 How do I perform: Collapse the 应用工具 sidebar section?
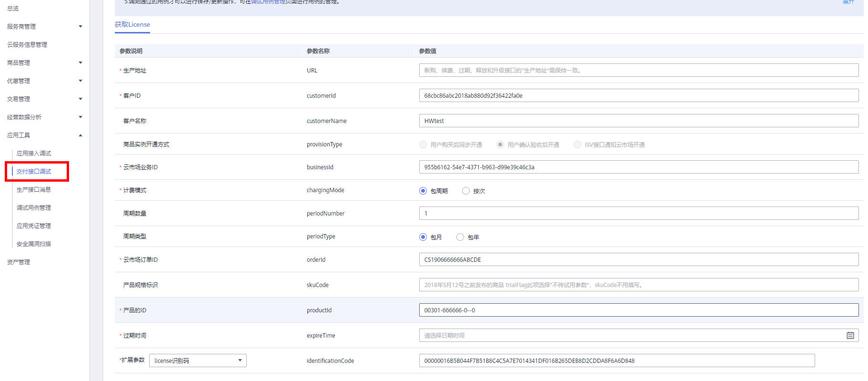44,135
